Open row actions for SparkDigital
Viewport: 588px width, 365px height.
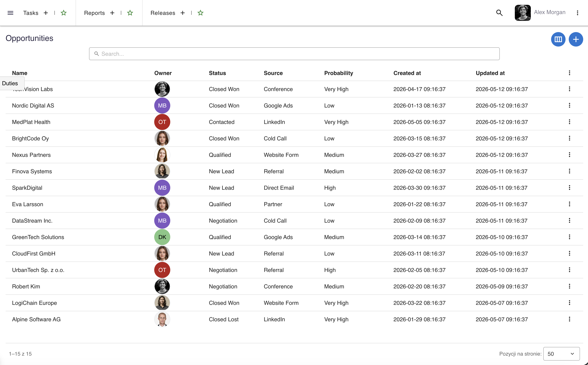(569, 188)
